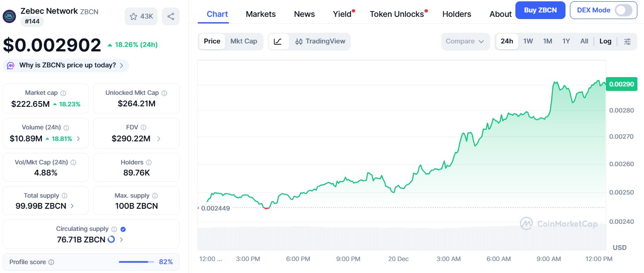644x273 pixels.
Task: Open the share icon next to watchlist
Action: (171, 16)
